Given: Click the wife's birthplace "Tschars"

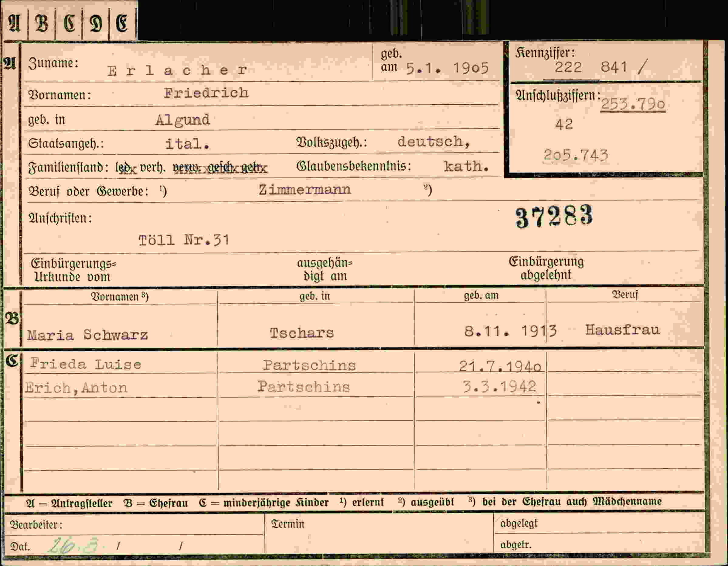Looking at the screenshot, I should point(302,333).
